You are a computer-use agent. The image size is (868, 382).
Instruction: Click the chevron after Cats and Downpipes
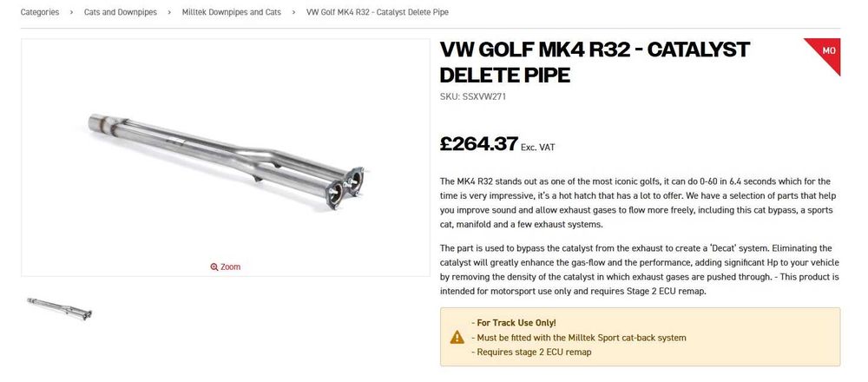click(x=170, y=12)
